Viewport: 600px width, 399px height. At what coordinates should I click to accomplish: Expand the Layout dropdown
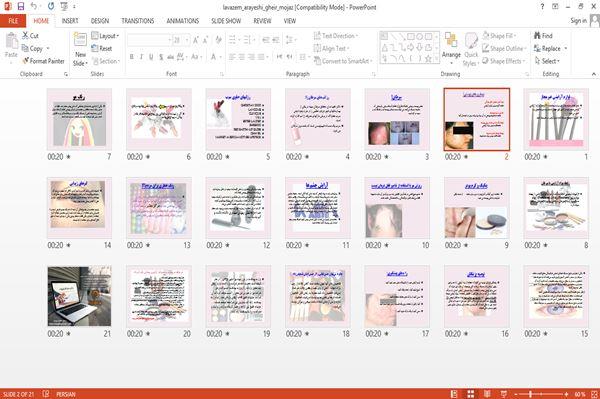pyautogui.click(x=105, y=36)
